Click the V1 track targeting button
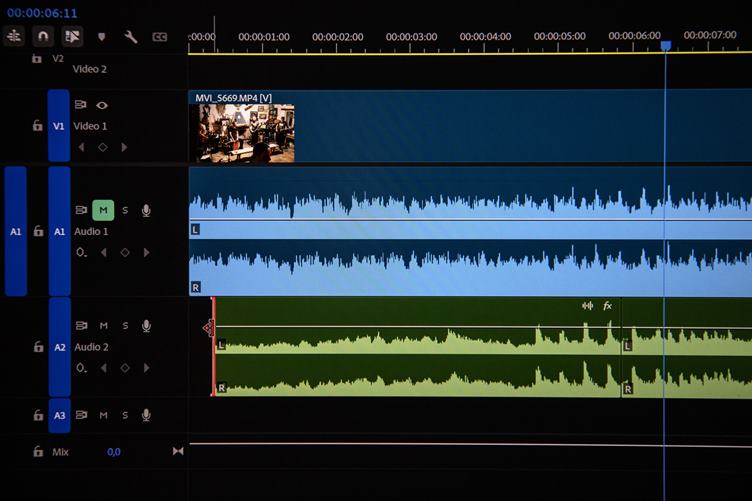Screen dimensions: 752x501 pos(59,126)
